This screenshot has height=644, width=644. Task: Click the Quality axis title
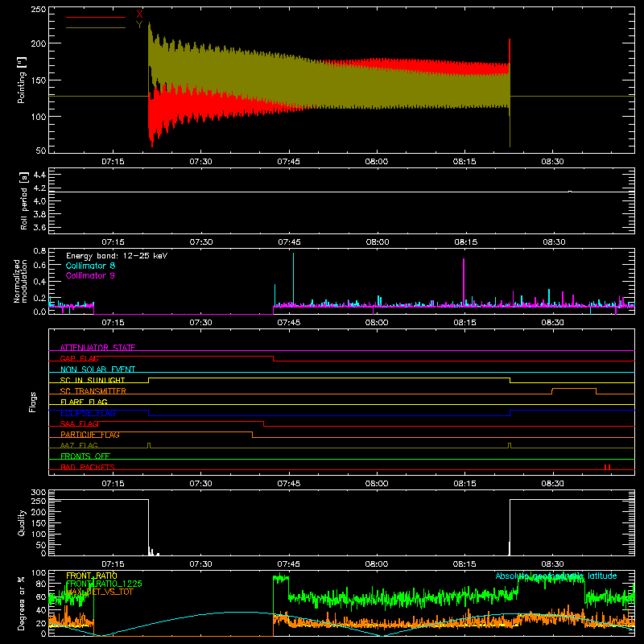(x=22, y=522)
